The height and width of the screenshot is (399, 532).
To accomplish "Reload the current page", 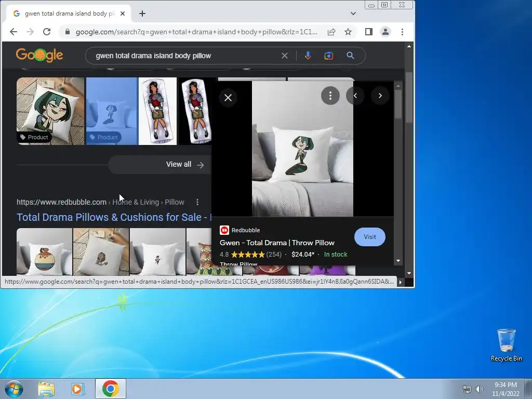I will coord(47,32).
